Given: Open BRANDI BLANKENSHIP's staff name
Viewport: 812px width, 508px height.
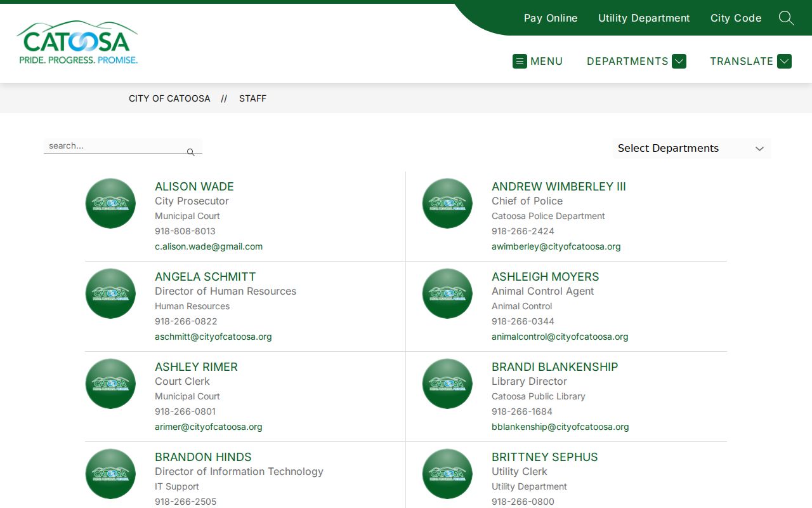Looking at the screenshot, I should pyautogui.click(x=555, y=367).
